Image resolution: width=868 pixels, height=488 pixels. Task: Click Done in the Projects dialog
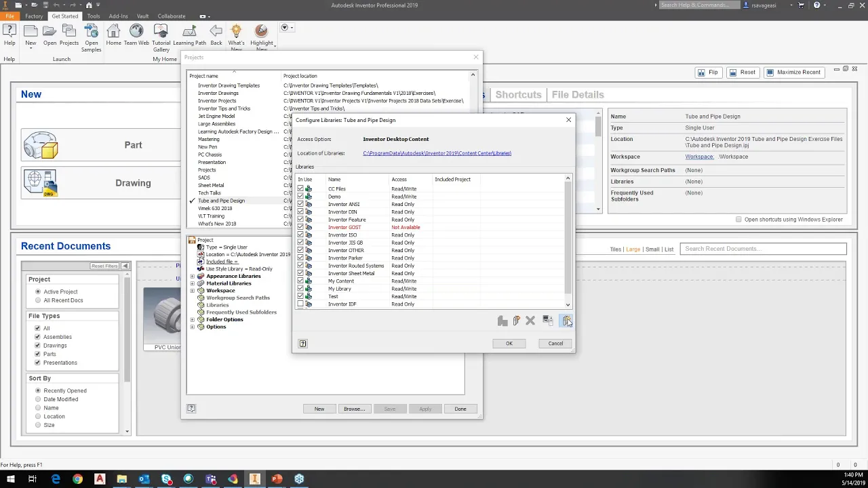coord(460,409)
